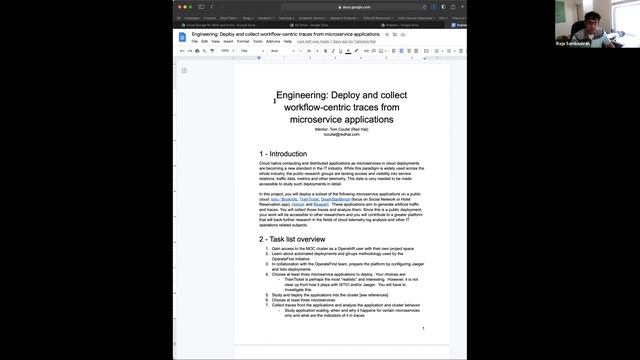
Task: Pick a highlight color using the marker icon
Action: click(356, 51)
